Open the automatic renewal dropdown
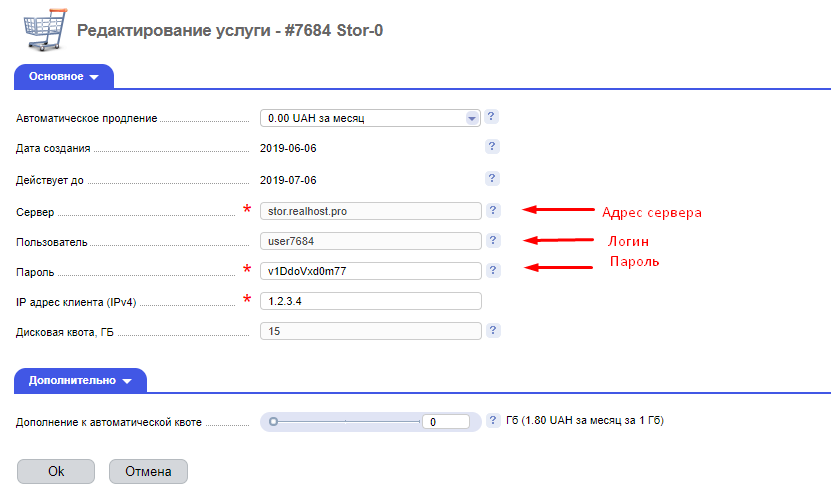The height and width of the screenshot is (501, 831). [x=370, y=118]
